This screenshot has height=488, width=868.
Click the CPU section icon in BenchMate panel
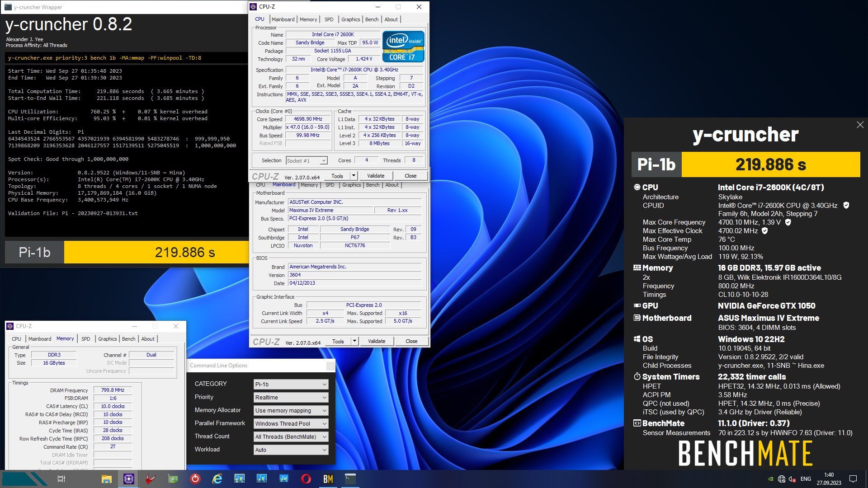click(637, 187)
